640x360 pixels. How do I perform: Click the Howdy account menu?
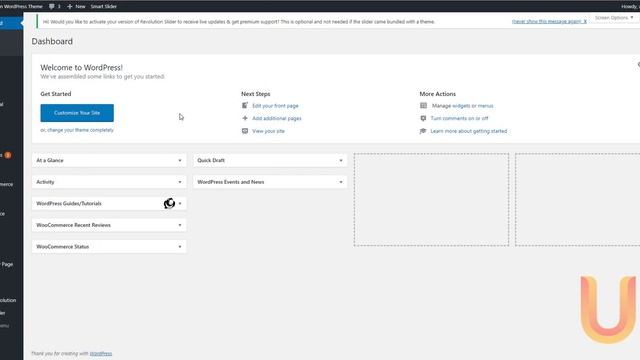629,7
